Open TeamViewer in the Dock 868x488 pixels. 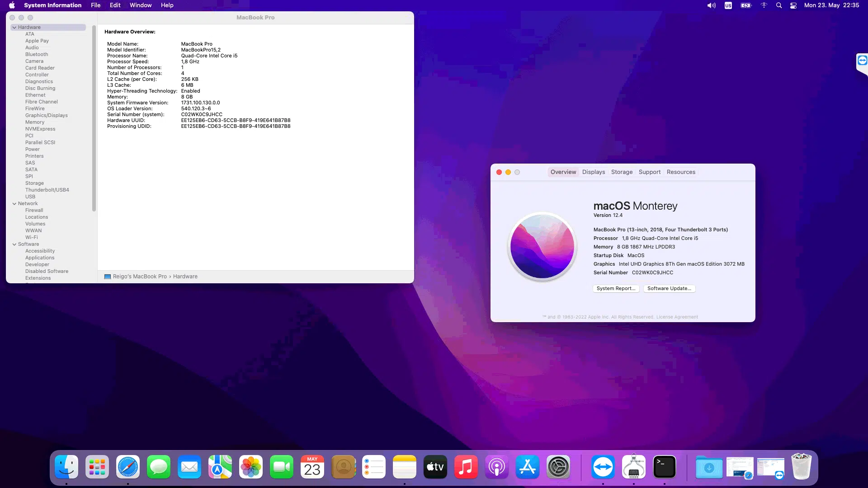click(603, 467)
